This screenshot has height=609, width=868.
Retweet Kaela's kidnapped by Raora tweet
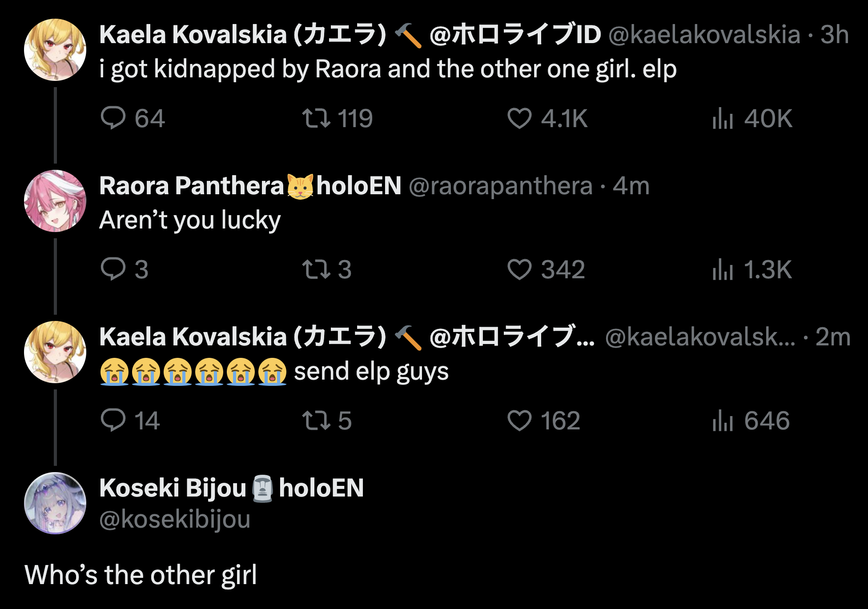(x=316, y=118)
